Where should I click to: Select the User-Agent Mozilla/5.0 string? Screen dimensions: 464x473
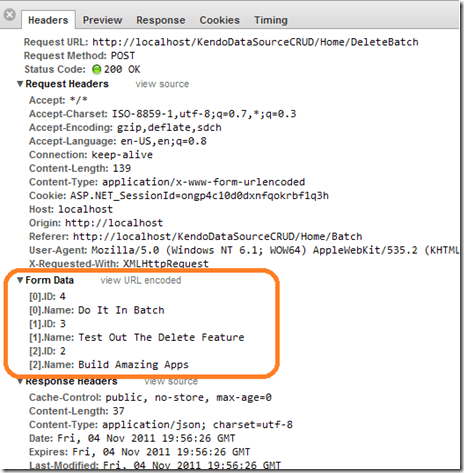(x=275, y=250)
